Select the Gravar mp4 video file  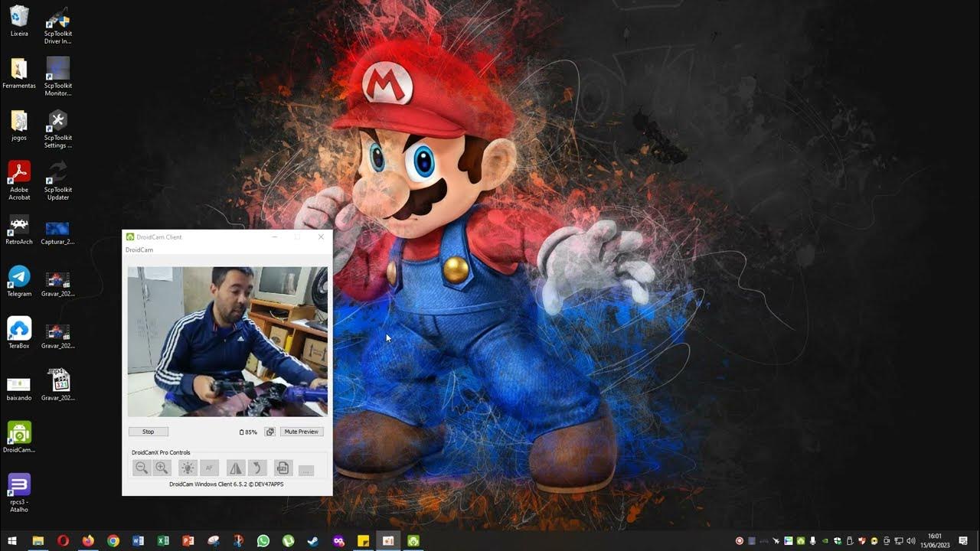pos(57,385)
